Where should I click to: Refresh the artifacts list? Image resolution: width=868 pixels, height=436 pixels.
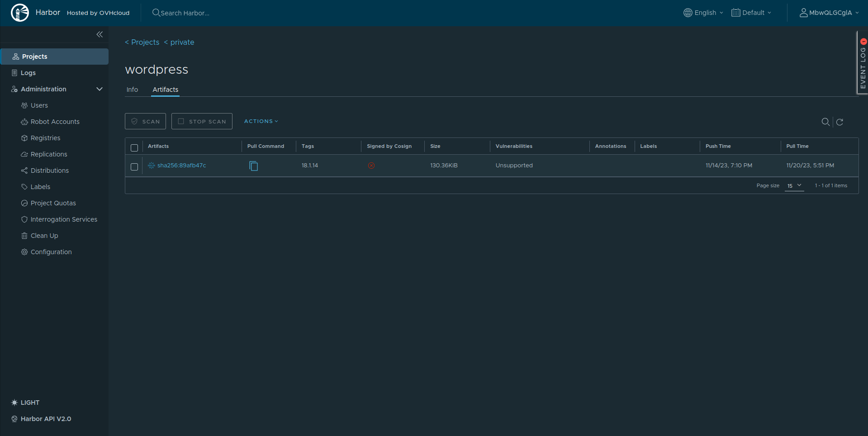tap(840, 122)
